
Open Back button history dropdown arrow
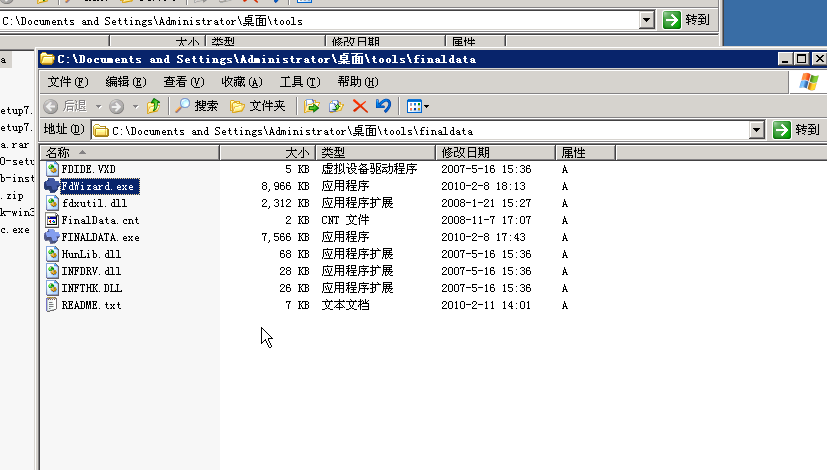pyautogui.click(x=99, y=107)
